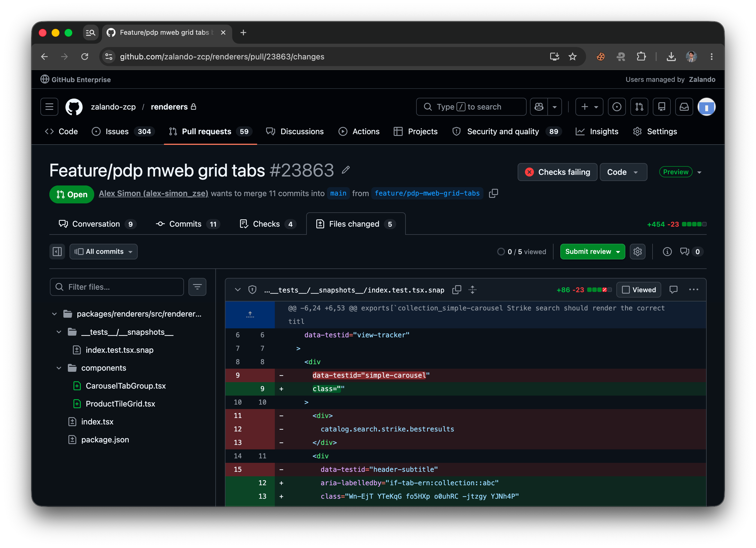Click the Checks failing button
This screenshot has width=756, height=548.
557,172
